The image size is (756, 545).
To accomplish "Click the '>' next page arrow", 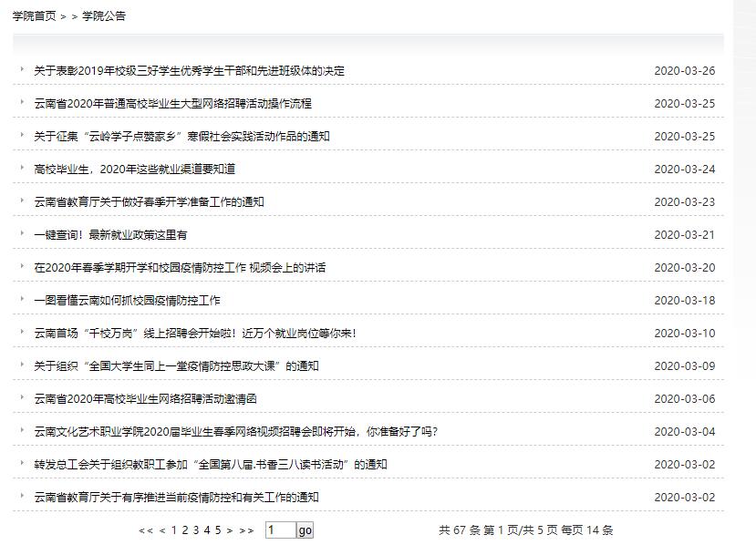I will tap(230, 530).
